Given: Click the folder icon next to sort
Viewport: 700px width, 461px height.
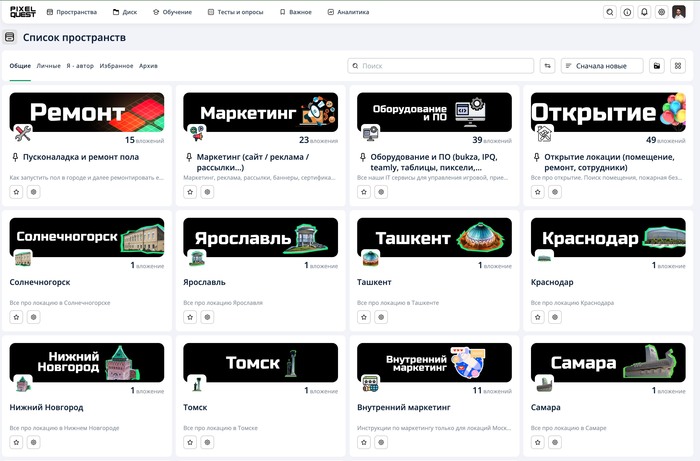Looking at the screenshot, I should point(657,66).
